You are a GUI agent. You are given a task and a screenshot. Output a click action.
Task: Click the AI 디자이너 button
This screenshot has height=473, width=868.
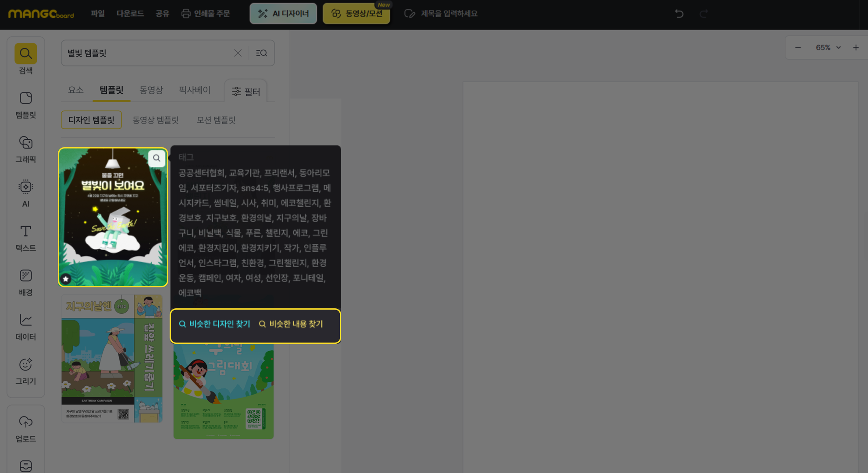283,14
